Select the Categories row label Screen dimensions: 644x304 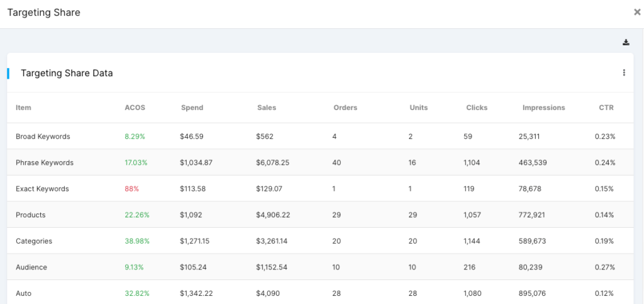34,241
